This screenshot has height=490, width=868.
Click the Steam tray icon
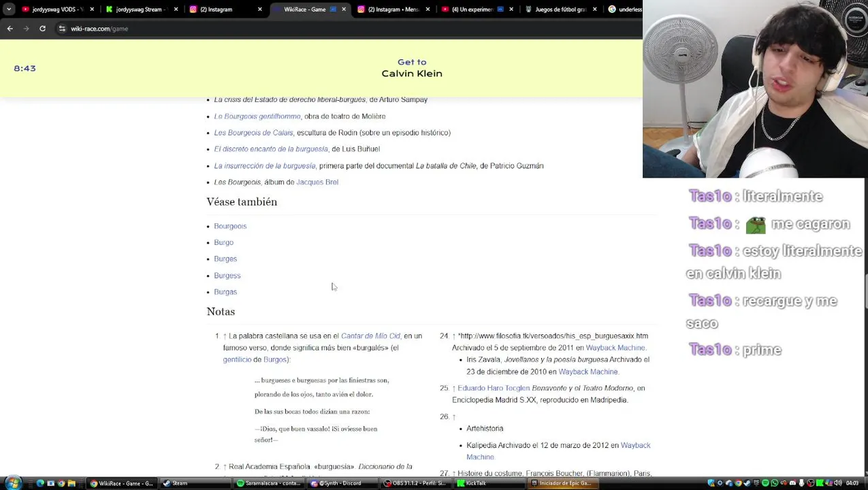[x=748, y=483]
